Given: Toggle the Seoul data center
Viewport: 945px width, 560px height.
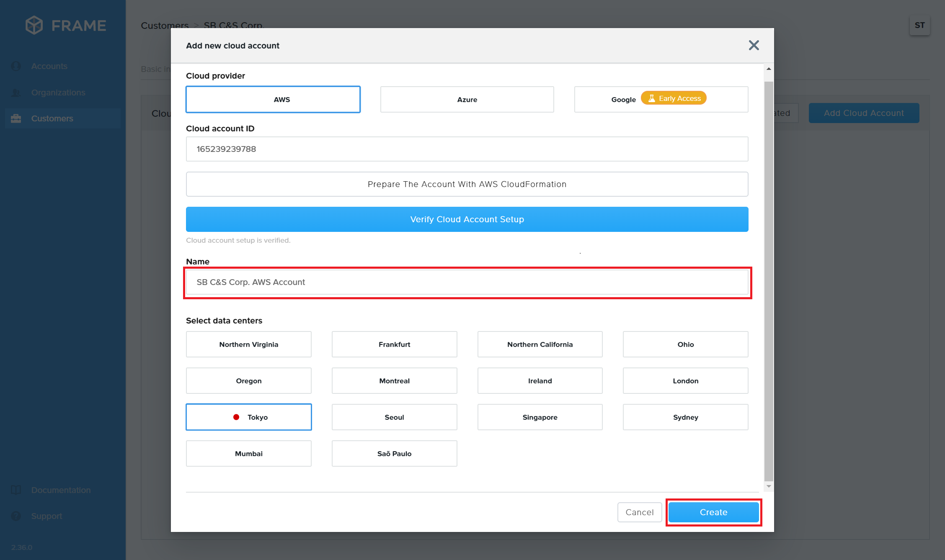Looking at the screenshot, I should pyautogui.click(x=394, y=417).
